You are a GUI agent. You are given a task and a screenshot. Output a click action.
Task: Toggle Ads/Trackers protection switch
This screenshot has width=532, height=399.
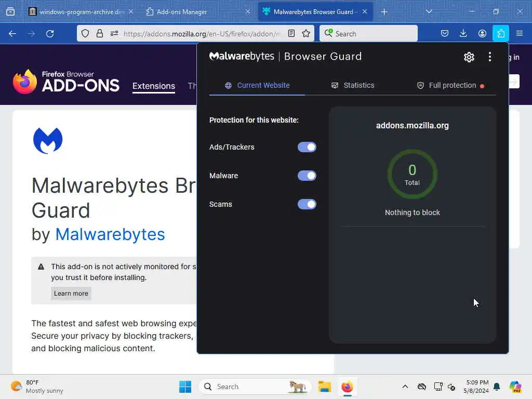(x=307, y=147)
